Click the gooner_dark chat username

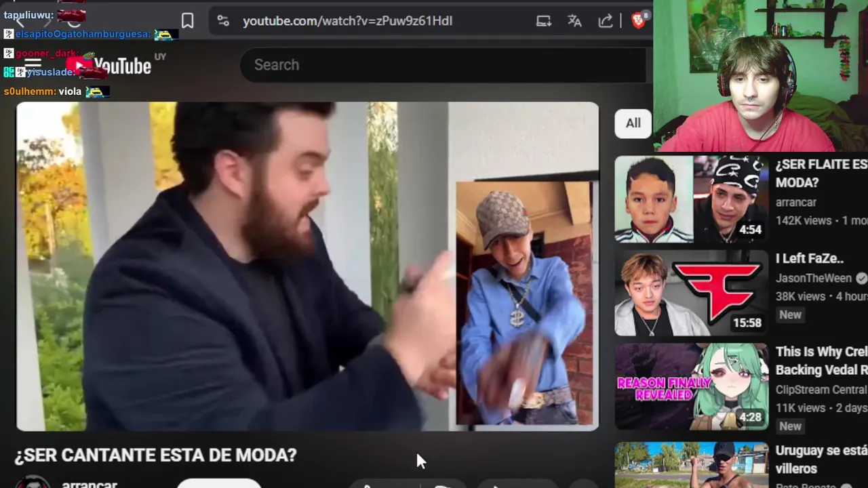(x=47, y=54)
